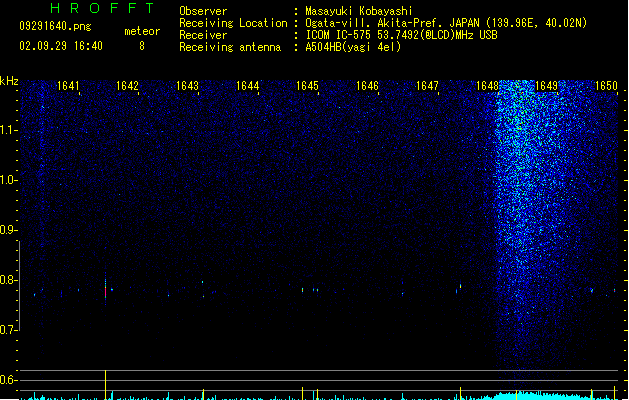Click the 0.7 kHz frequency label
629x400 pixels.
(x=9, y=330)
